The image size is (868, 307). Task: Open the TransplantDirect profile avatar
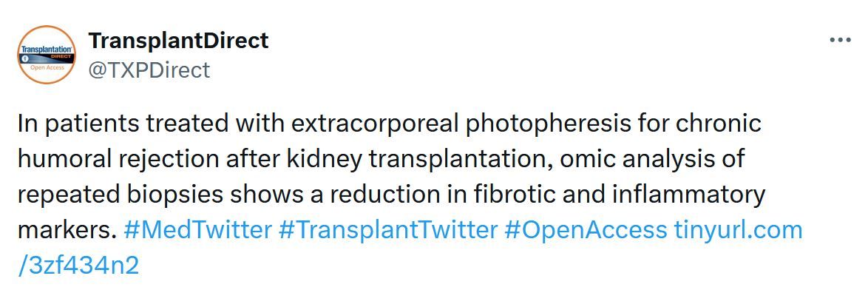pyautogui.click(x=47, y=54)
